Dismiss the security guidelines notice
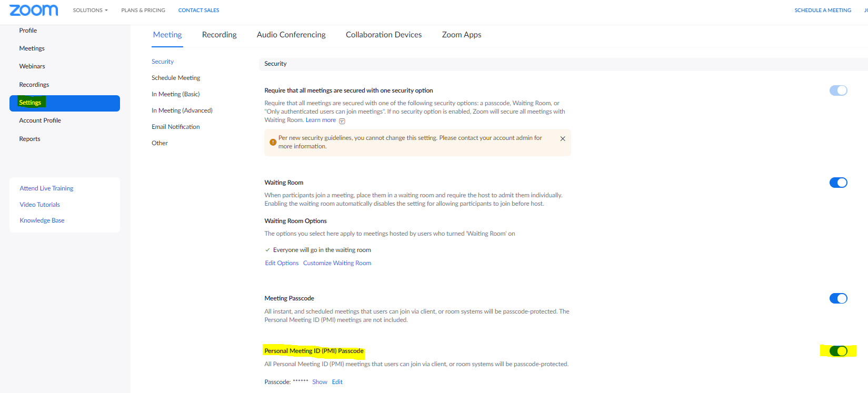 point(563,139)
